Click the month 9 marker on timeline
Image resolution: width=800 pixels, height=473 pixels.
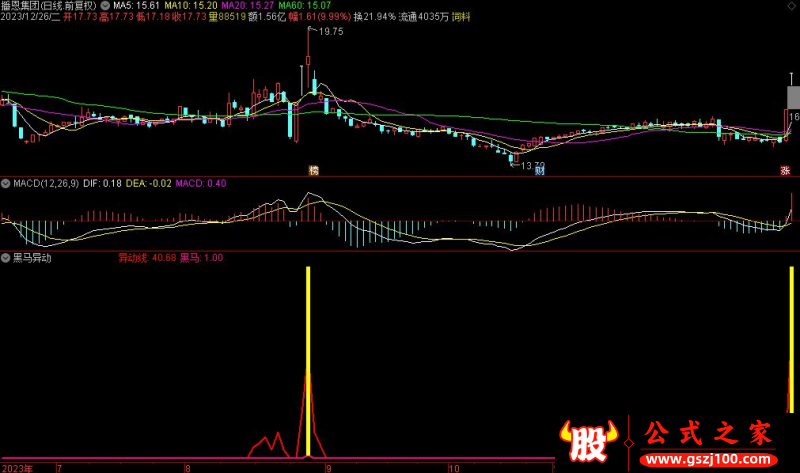pos(326,467)
